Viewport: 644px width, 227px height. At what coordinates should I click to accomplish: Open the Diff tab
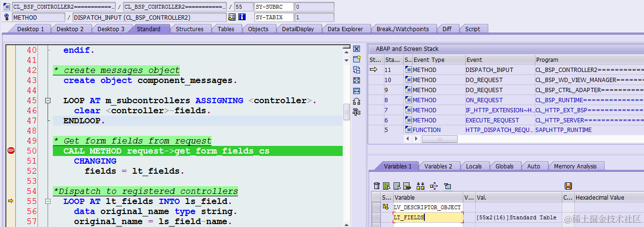447,29
